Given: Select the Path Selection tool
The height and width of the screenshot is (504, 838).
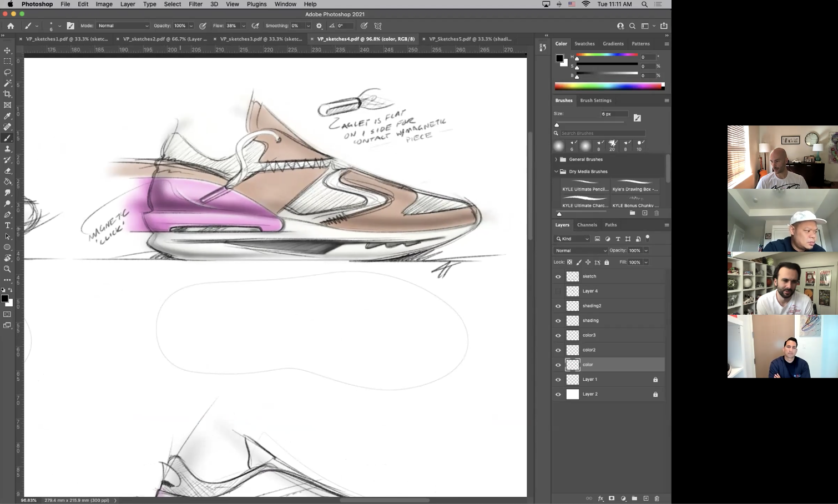Looking at the screenshot, I should point(7,236).
